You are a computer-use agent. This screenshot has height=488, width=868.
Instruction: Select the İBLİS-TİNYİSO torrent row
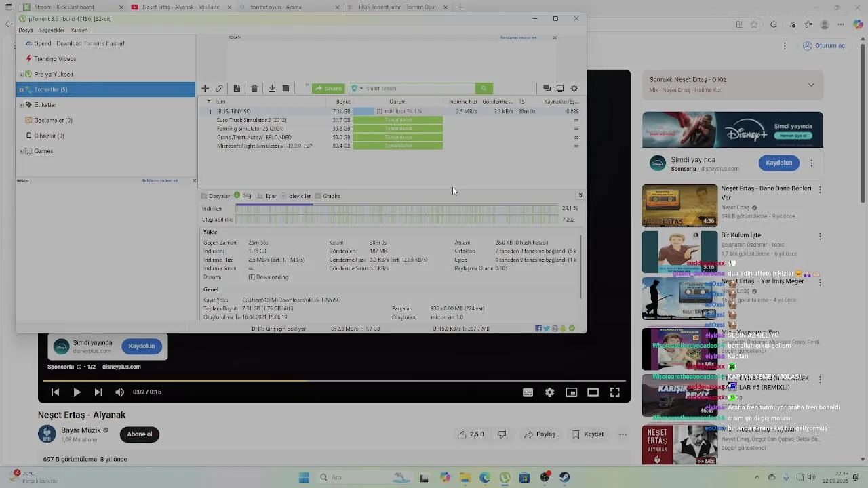point(392,111)
